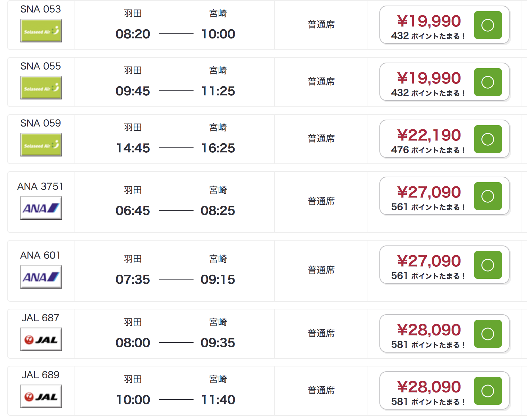Screen dimensions: 527x420
Task: Choose the green circle for ANA 601 flight
Action: pos(488,265)
